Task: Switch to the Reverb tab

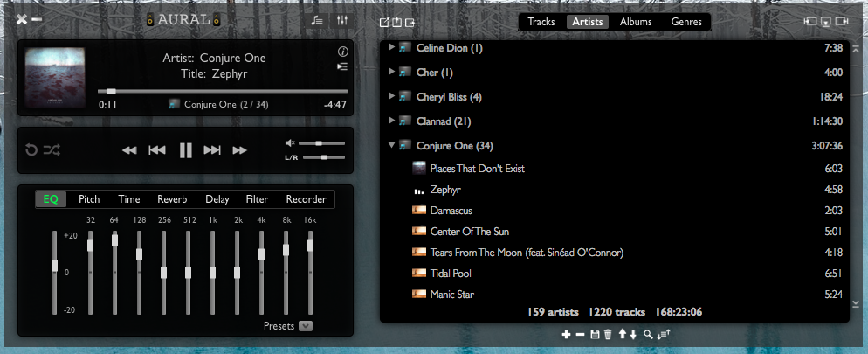Action: tap(172, 199)
